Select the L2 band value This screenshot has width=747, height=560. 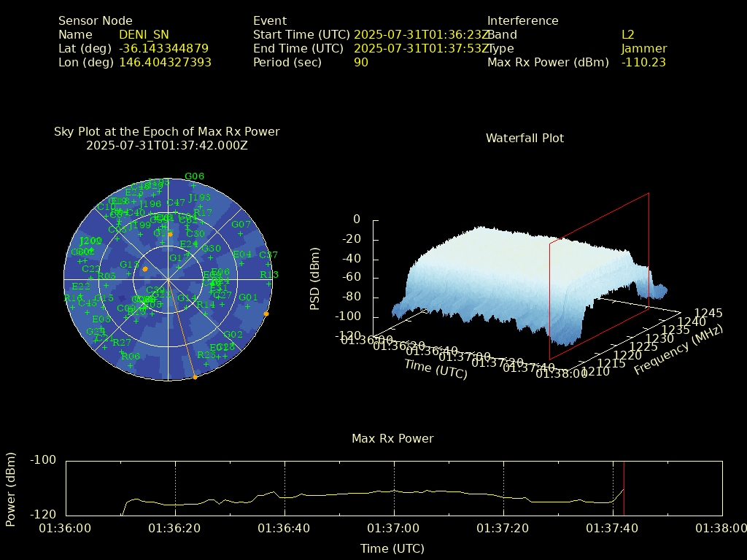pos(628,34)
